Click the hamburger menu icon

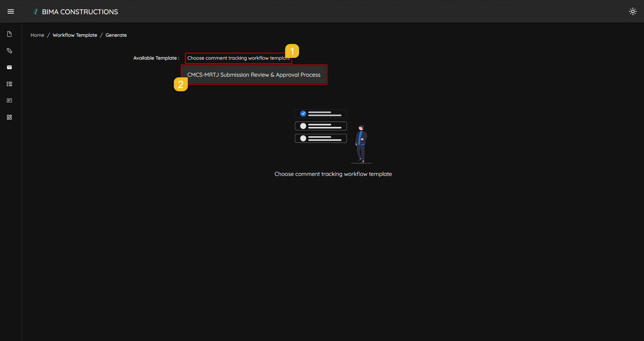pyautogui.click(x=11, y=11)
